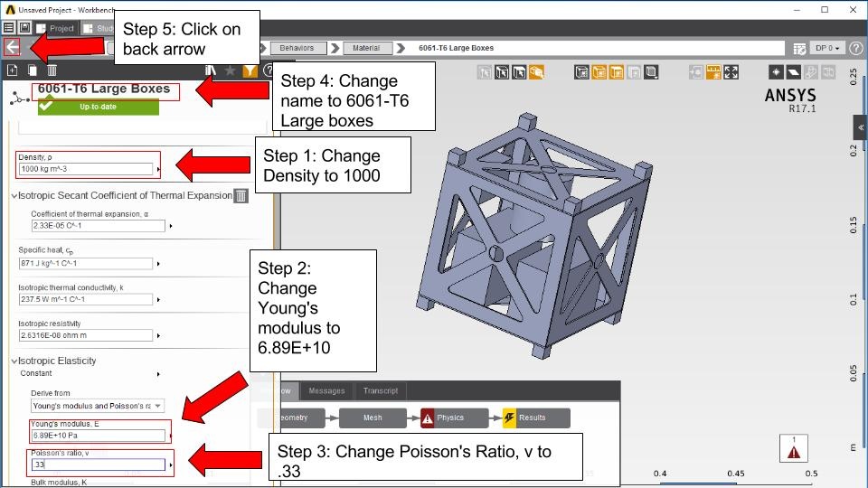Open the Derive from combo box

pyautogui.click(x=98, y=406)
